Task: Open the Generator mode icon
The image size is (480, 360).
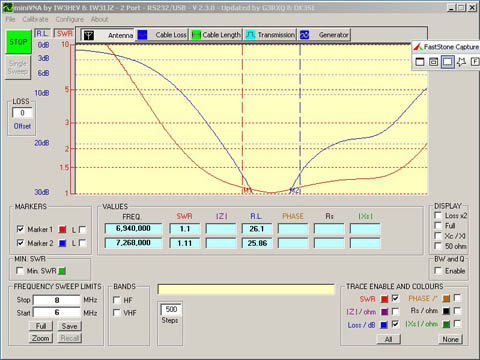Action: (304, 35)
